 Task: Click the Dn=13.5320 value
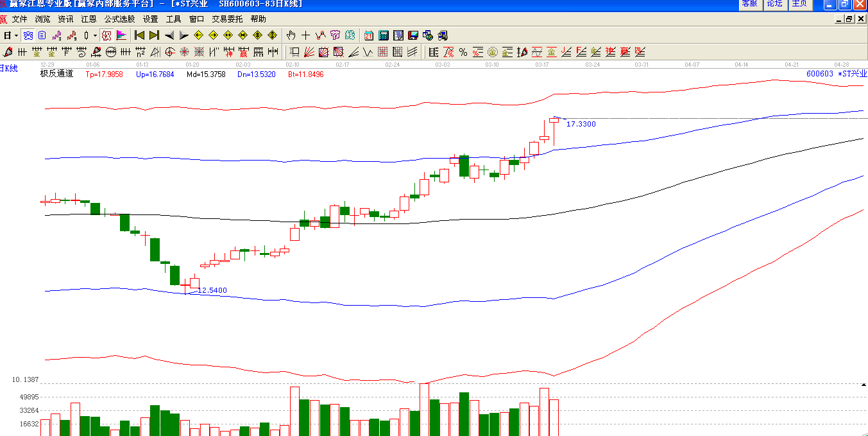[256, 74]
